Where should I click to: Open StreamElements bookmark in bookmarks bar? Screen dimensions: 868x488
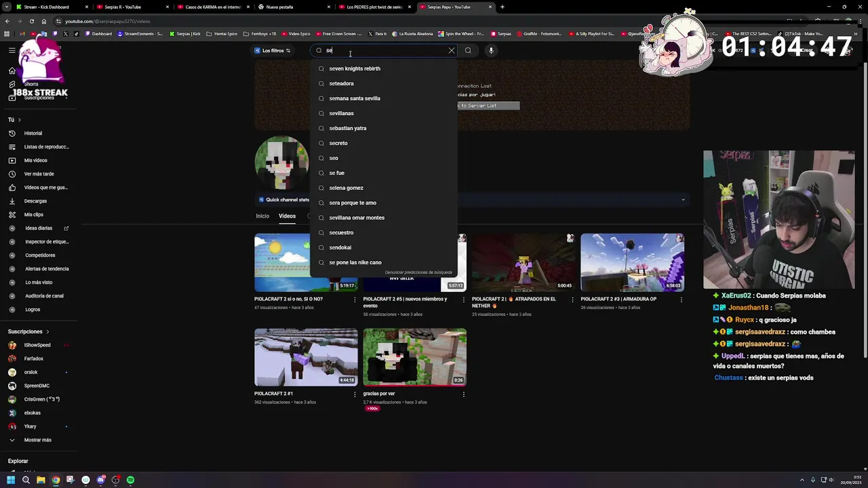(x=140, y=34)
